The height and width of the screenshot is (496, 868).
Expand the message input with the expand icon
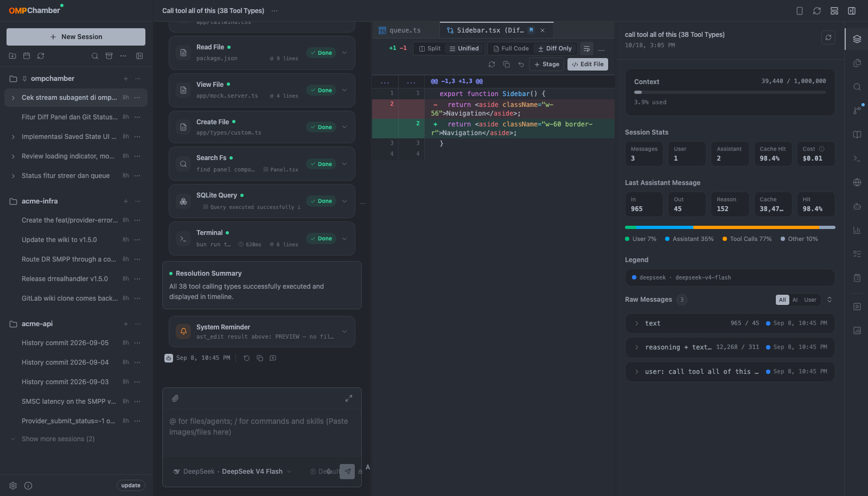pyautogui.click(x=349, y=398)
